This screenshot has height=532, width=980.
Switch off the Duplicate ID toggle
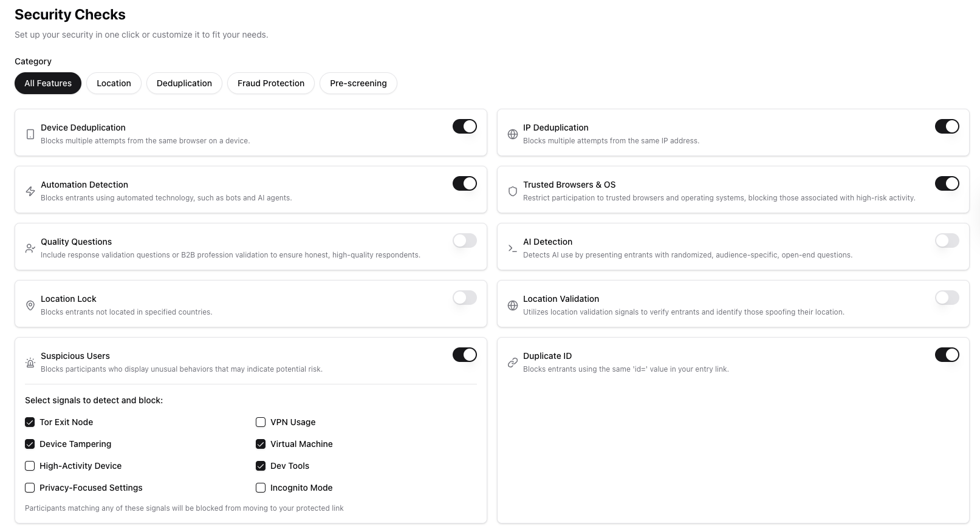pyautogui.click(x=947, y=355)
